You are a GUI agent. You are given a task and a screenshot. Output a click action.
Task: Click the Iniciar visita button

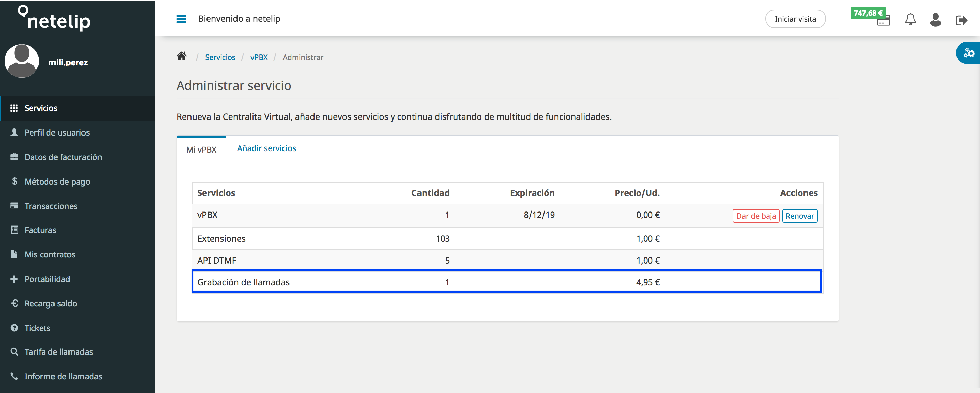tap(795, 19)
